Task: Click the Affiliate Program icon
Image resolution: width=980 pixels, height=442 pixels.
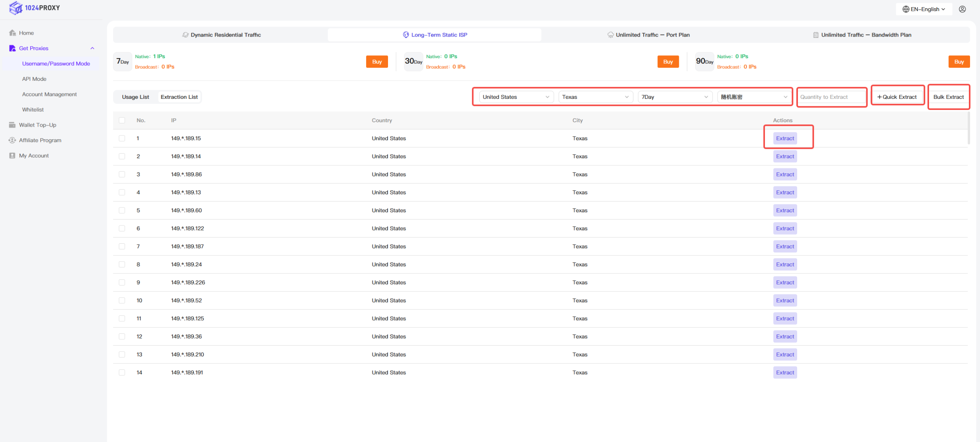Action: pyautogui.click(x=12, y=140)
